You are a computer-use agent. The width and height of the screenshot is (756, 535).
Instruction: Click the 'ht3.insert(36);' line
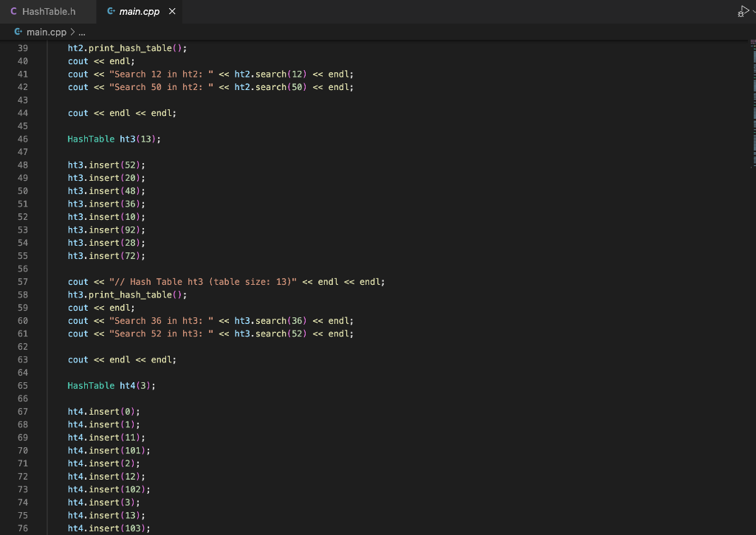coord(106,204)
